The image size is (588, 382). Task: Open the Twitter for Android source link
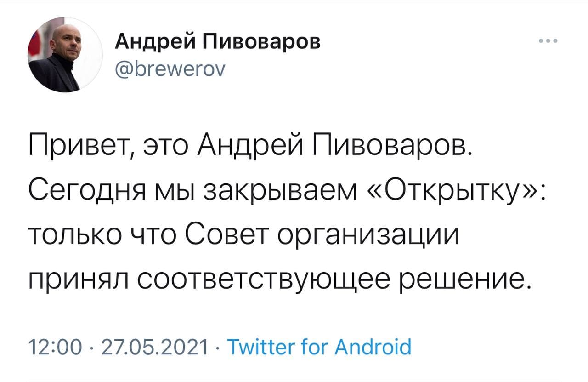pyautogui.click(x=319, y=347)
